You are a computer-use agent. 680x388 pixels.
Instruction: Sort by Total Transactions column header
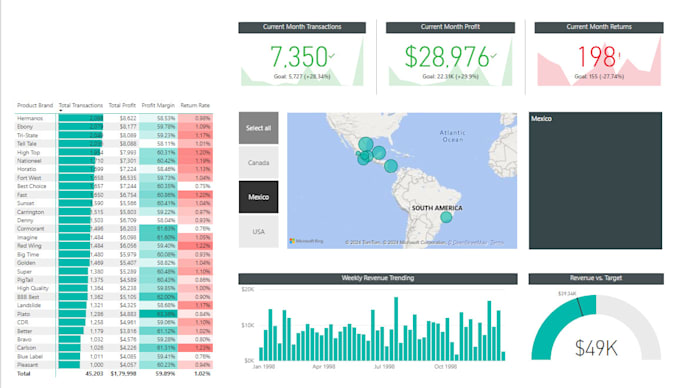point(81,105)
